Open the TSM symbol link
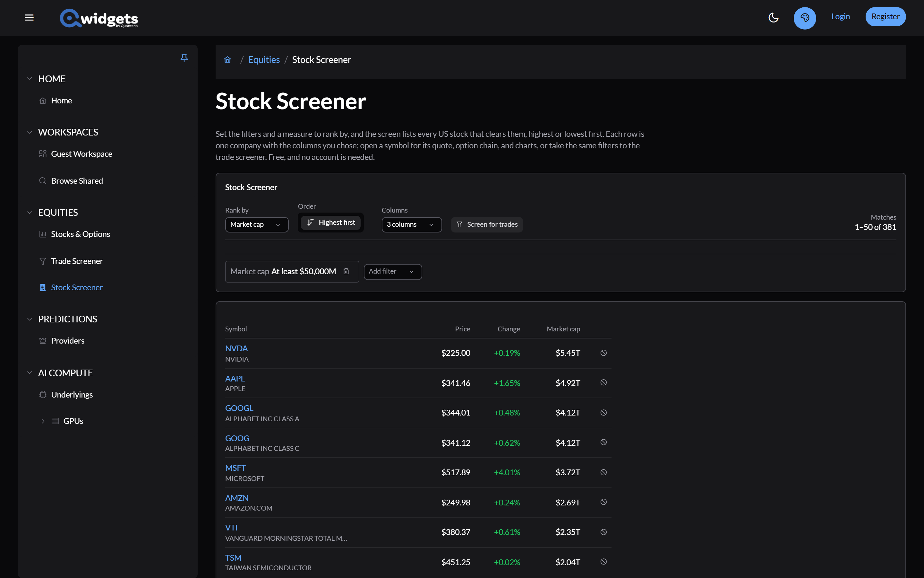This screenshot has width=924, height=578. (x=233, y=558)
